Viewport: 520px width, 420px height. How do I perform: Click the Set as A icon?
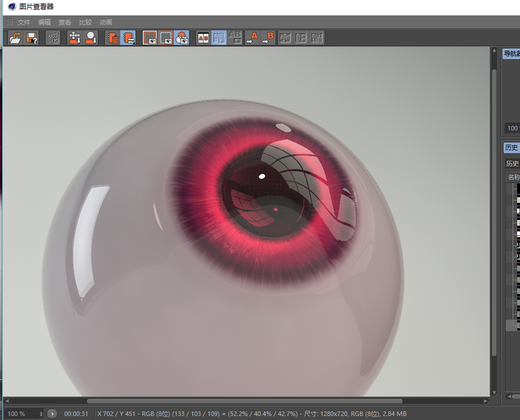[x=252, y=38]
